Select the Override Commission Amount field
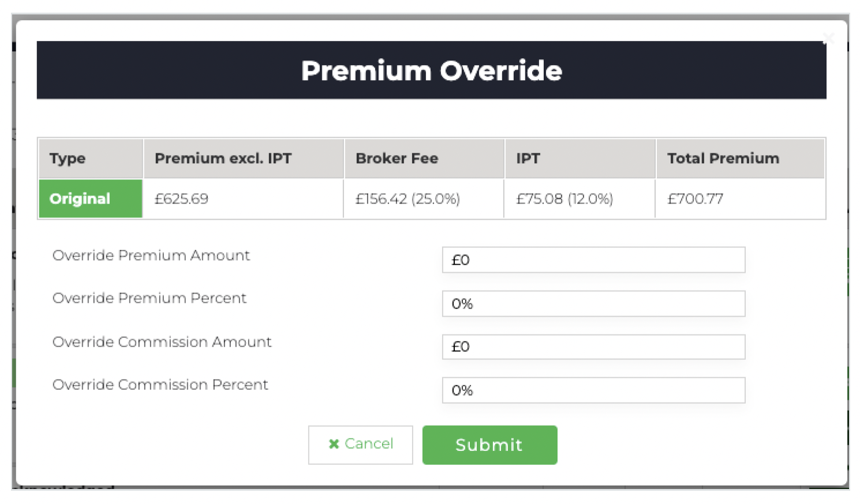The width and height of the screenshot is (860, 504). [593, 347]
